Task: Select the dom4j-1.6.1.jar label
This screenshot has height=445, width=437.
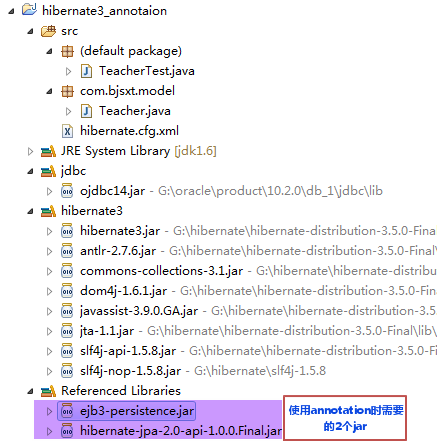Action: tap(123, 291)
